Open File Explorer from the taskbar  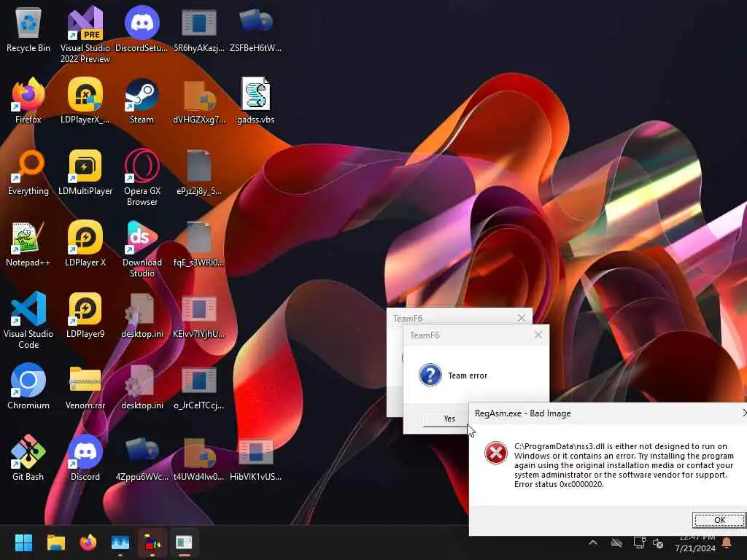55,542
